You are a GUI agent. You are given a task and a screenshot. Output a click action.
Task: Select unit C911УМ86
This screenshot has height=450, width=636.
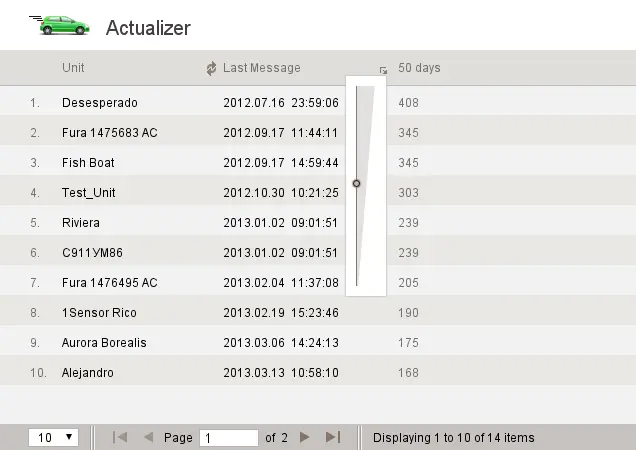(x=92, y=253)
